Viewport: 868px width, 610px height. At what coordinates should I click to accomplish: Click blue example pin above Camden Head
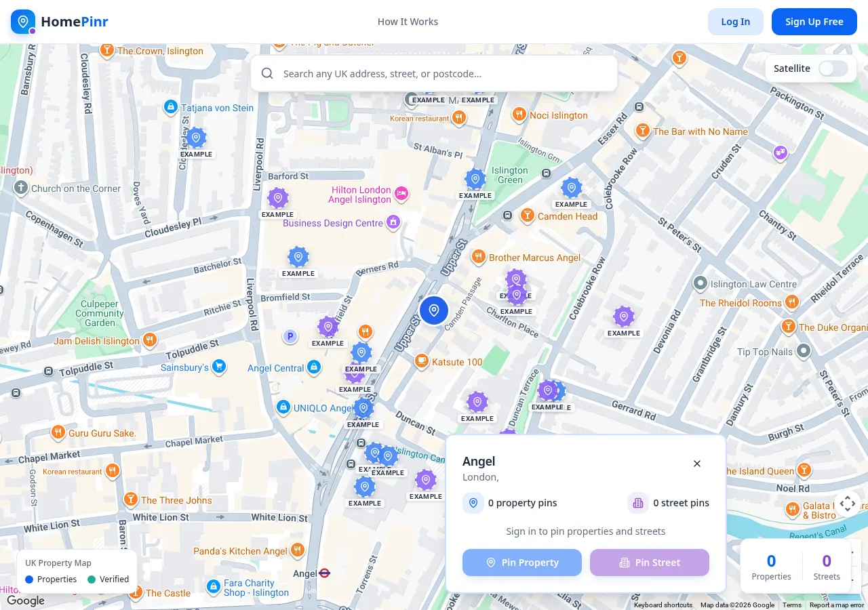[572, 188]
